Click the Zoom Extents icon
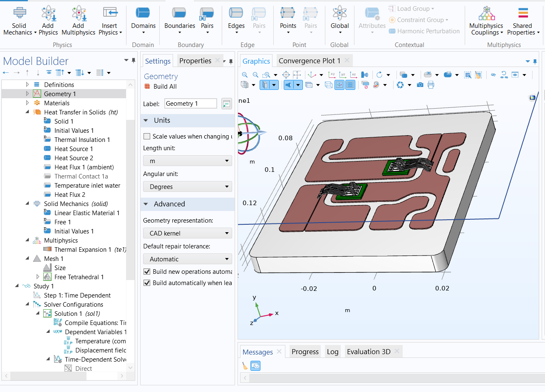The height and width of the screenshot is (392, 545). (286, 75)
